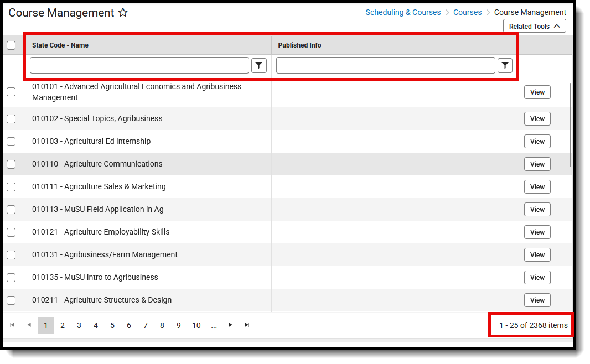View course 010135 MuSU Intro to Agribusiness

[x=537, y=278]
